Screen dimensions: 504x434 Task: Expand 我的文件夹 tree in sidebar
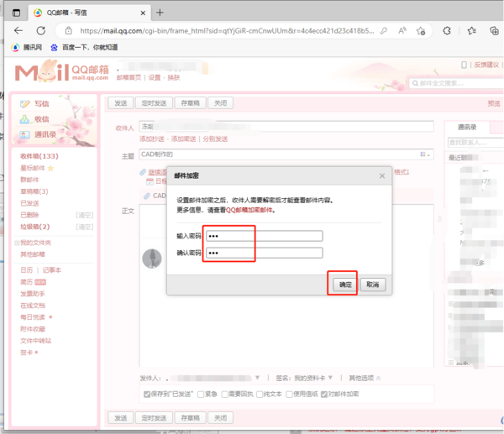15,243
